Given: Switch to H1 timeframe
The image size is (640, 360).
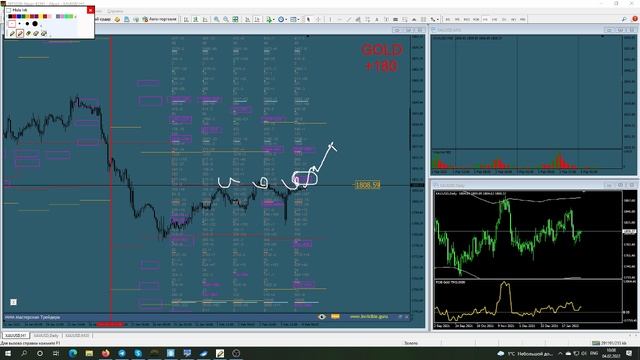Looking at the screenshot, I should 485,19.
